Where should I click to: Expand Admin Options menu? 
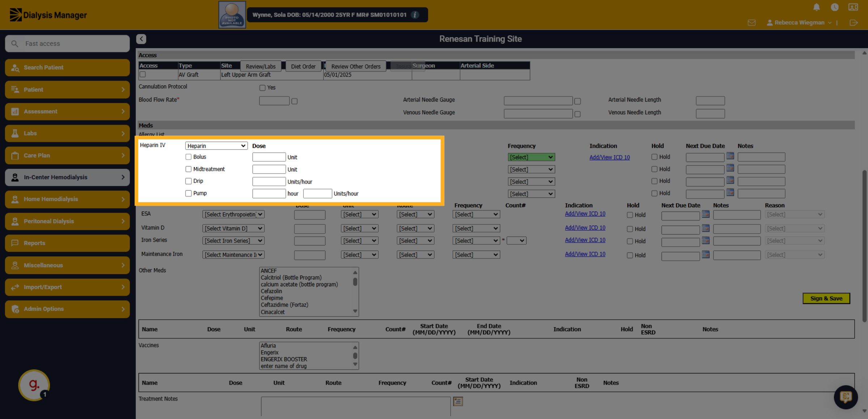coord(67,309)
